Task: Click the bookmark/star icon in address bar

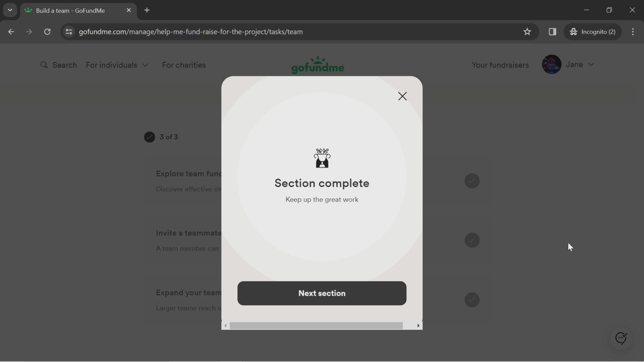Action: 527,31
